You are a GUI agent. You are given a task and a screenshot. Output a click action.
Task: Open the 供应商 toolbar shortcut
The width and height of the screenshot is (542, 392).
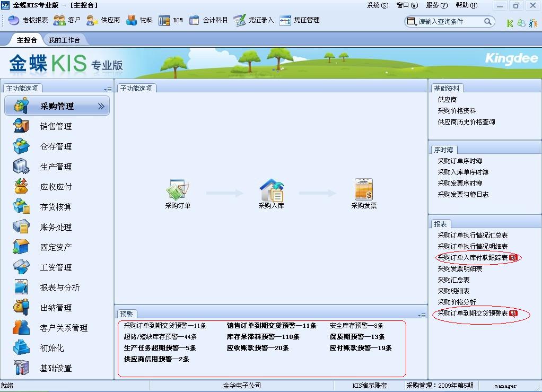[103, 20]
